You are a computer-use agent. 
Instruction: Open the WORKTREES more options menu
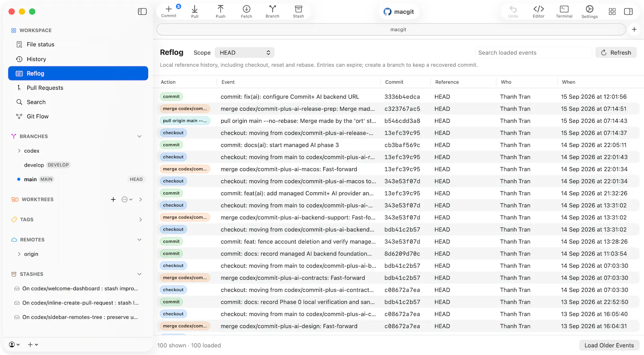pyautogui.click(x=127, y=199)
